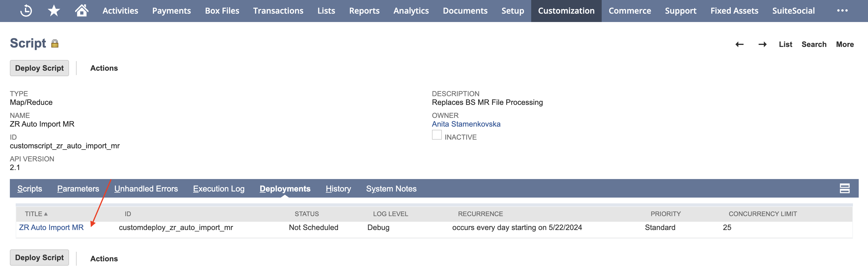The width and height of the screenshot is (868, 270).
Task: Click the bottom Deploy Script button
Action: pos(39,258)
